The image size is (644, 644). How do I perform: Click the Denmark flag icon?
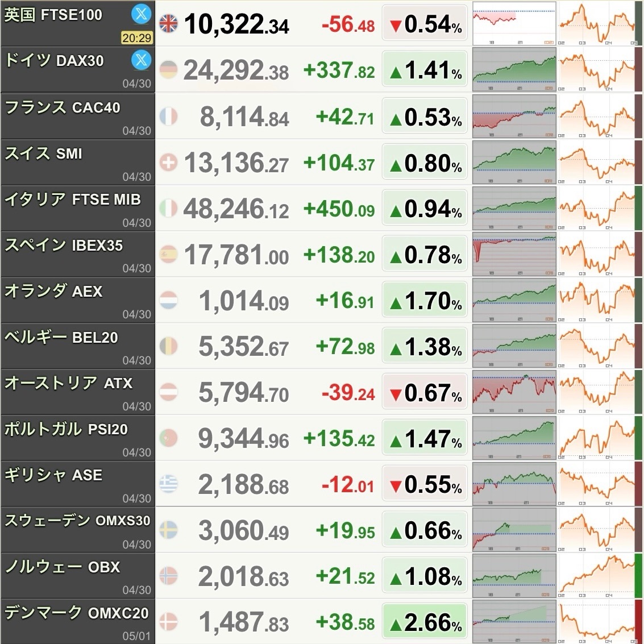pyautogui.click(x=168, y=622)
